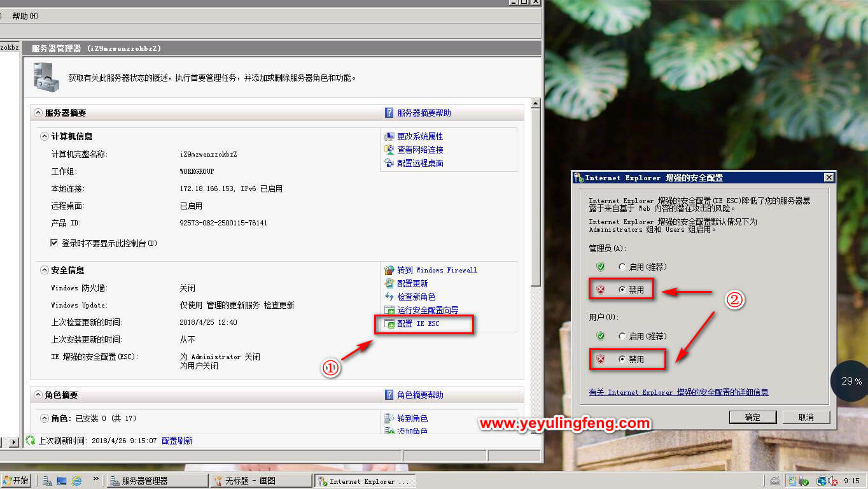Launch Server Manager from the quick launch icon
This screenshot has height=489, width=868.
pyautogui.click(x=48, y=481)
